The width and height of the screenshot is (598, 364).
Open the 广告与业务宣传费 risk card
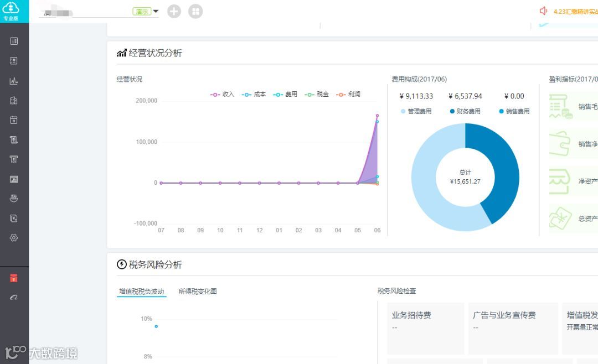pos(513,329)
